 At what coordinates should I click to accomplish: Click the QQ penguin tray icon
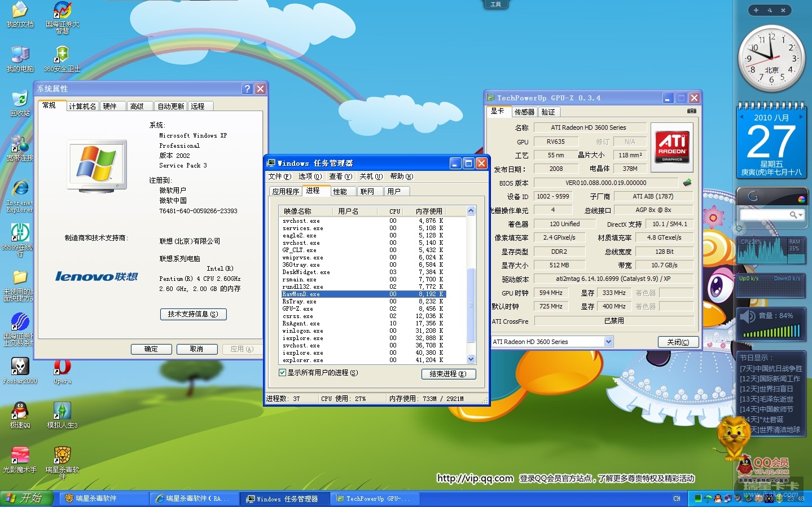coord(717,499)
